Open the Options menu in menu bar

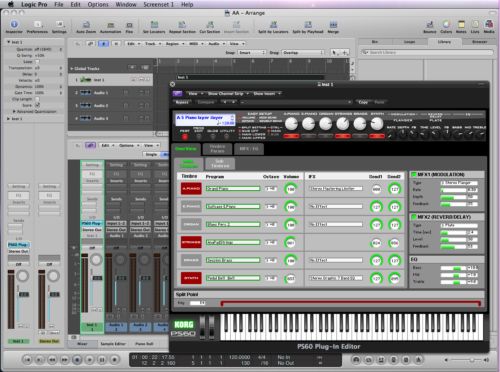click(x=98, y=4)
